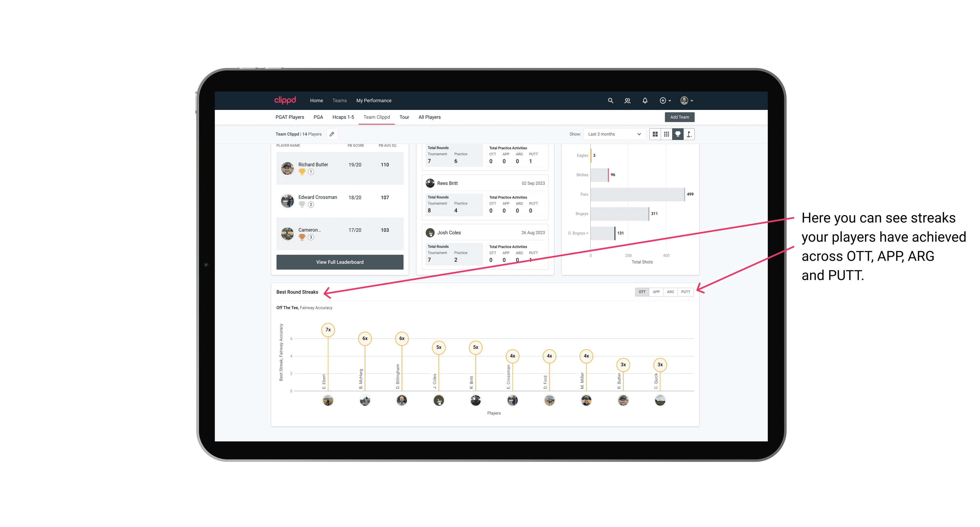Select the PUTT streak filter icon
This screenshot has height=527, width=980.
[x=685, y=291]
